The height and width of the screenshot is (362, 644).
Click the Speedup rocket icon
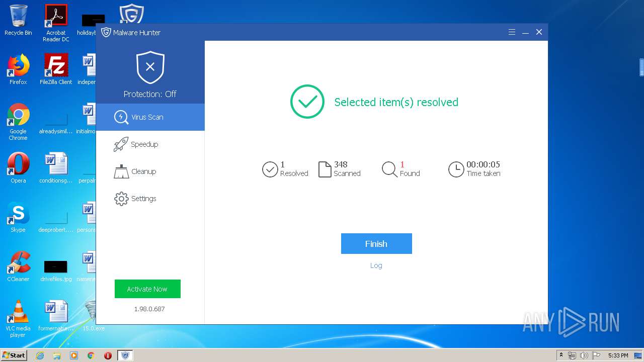tap(121, 144)
